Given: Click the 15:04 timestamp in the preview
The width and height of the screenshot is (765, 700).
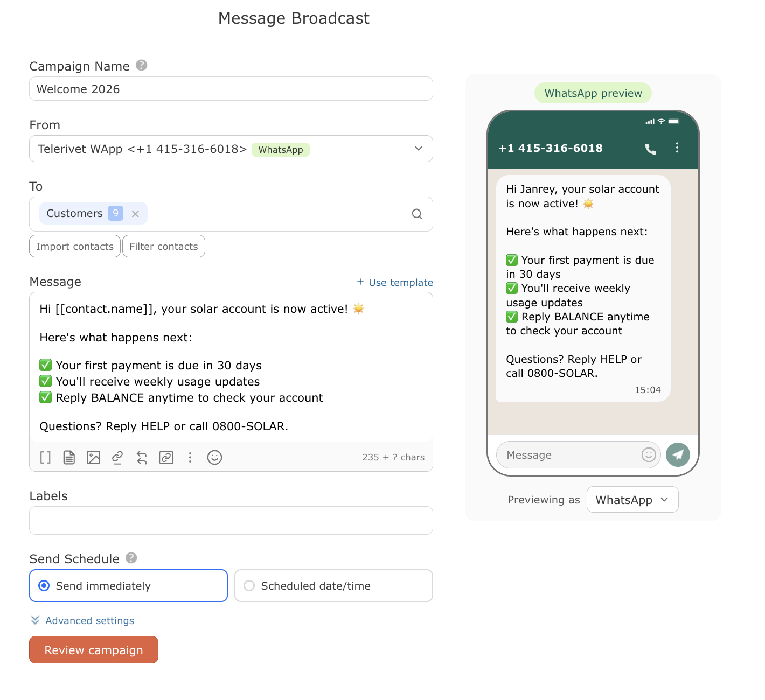Looking at the screenshot, I should [x=648, y=390].
